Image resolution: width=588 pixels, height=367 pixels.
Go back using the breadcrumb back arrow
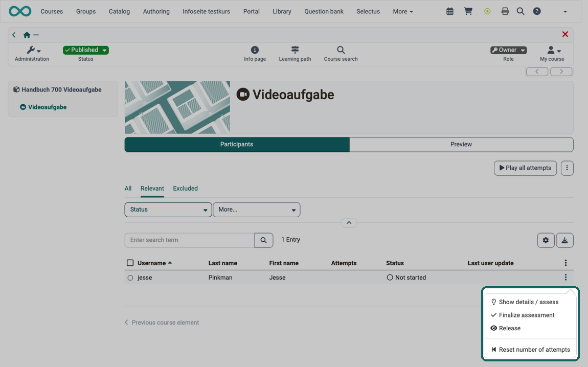14,35
